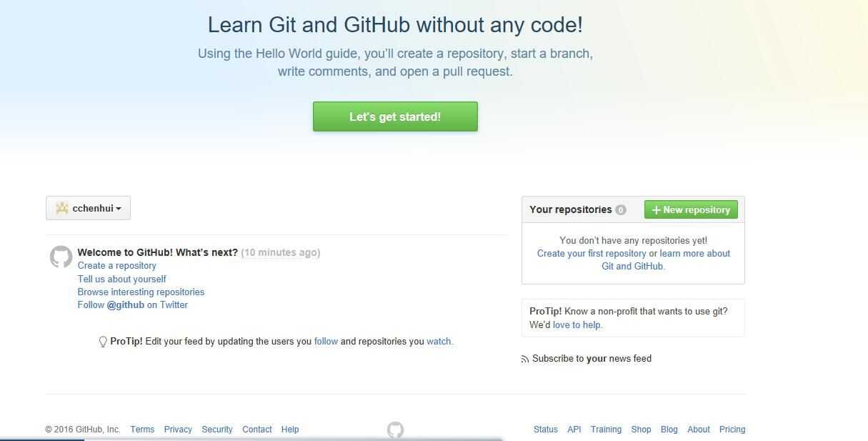Image resolution: width=868 pixels, height=441 pixels.
Task: Open the cchenhui account switcher dropdown
Action: 88,208
